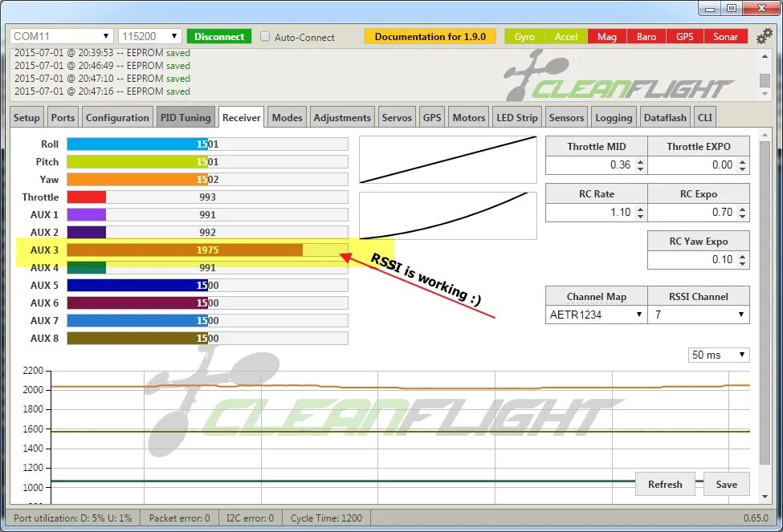Click the Disconnect button
Viewport: 783px width, 532px height.
click(x=218, y=36)
